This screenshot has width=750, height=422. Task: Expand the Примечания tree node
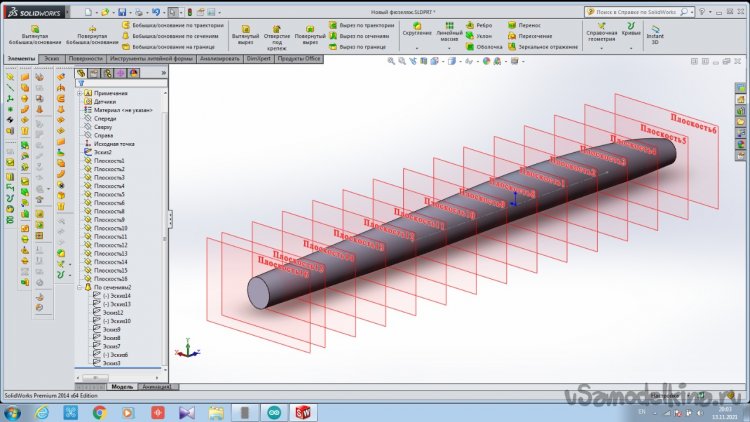click(77, 93)
